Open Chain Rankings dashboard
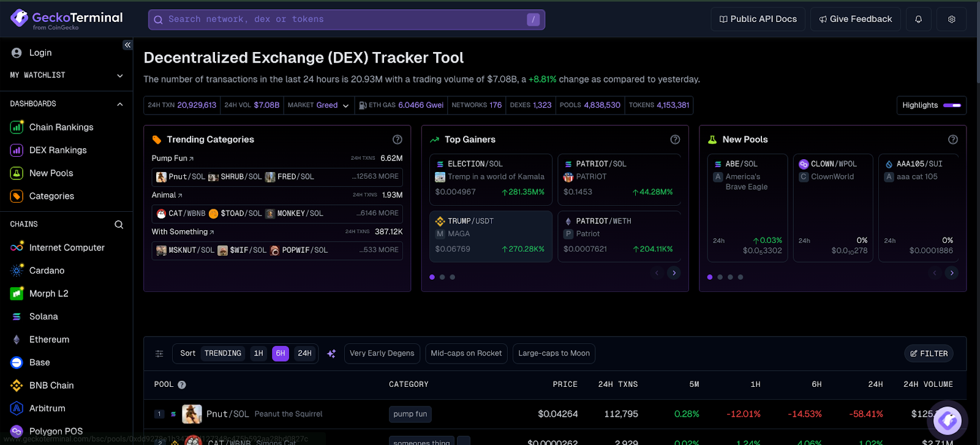The image size is (980, 445). coord(61,127)
